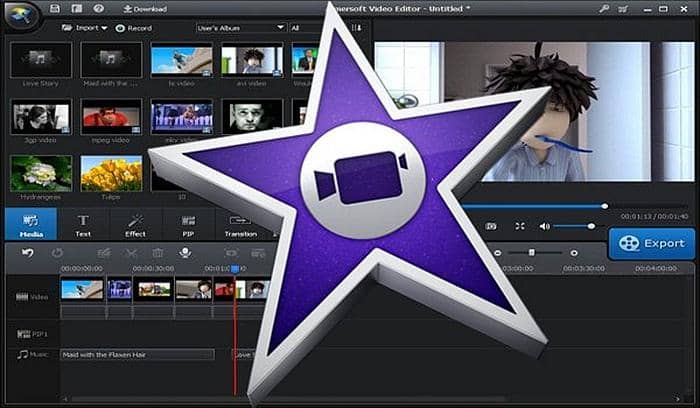Switch to the Text tab

(83, 225)
